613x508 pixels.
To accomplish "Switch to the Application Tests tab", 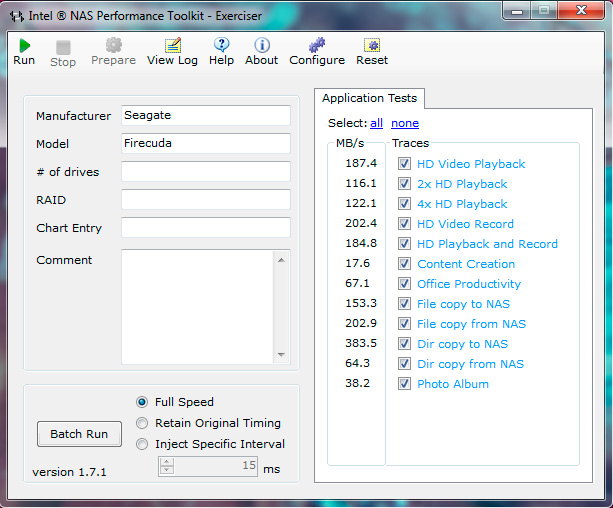I will pos(369,98).
